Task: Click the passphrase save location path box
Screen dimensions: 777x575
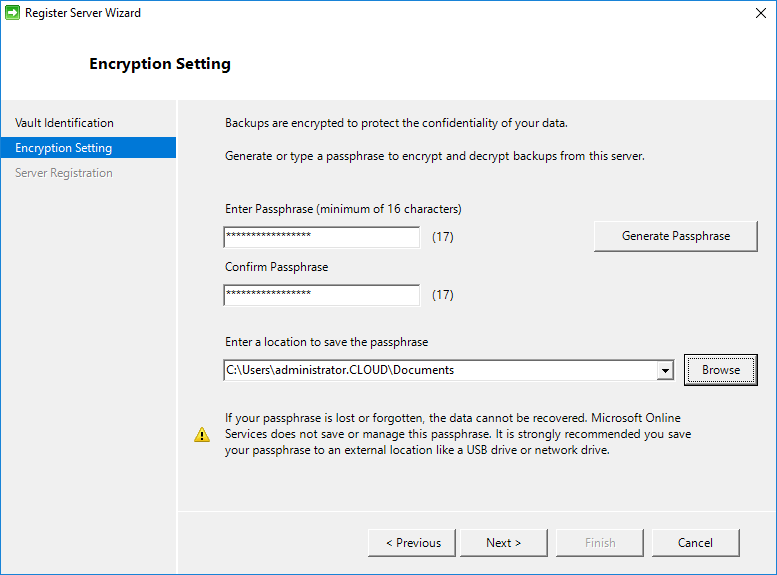Action: tap(440, 370)
